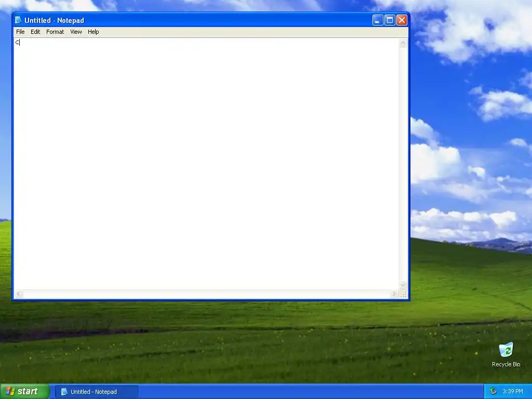
Task: Click the resize grip in Notepad corner
Action: (403, 295)
